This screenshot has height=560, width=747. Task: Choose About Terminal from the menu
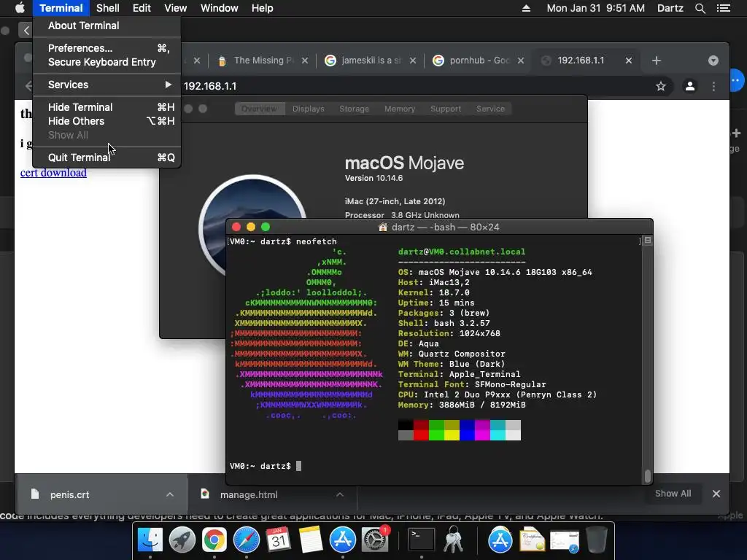pyautogui.click(x=107, y=26)
